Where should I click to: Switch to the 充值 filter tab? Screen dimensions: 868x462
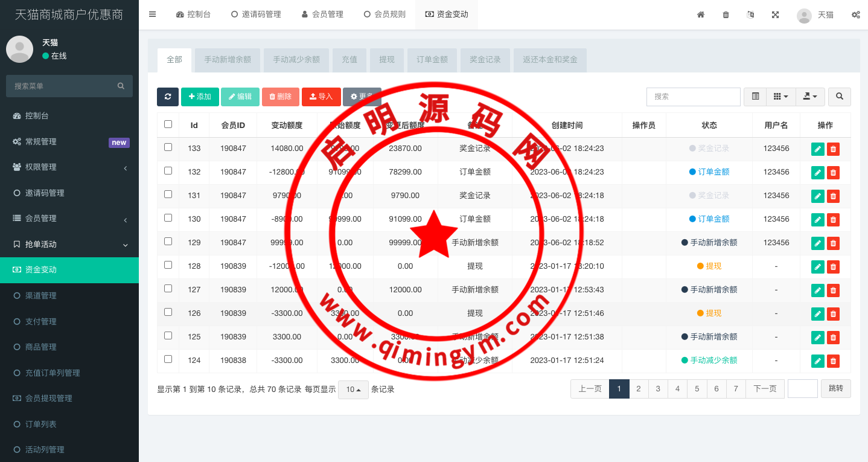click(x=349, y=60)
